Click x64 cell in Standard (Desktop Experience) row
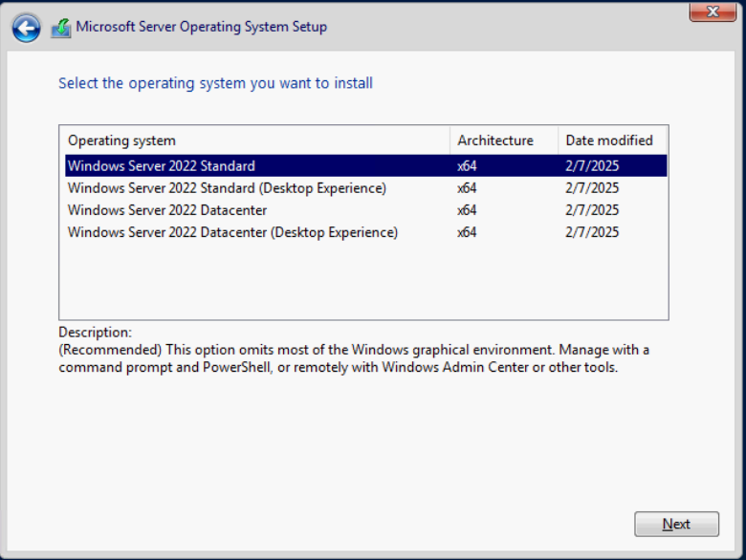This screenshot has height=560, width=746. coord(467,188)
